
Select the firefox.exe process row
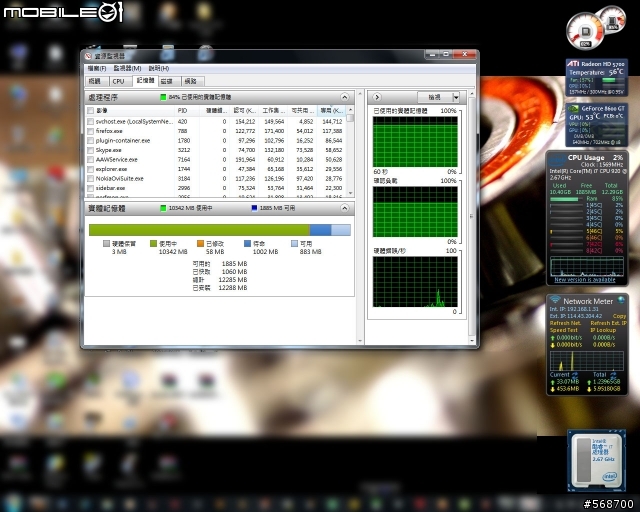pyautogui.click(x=216, y=131)
